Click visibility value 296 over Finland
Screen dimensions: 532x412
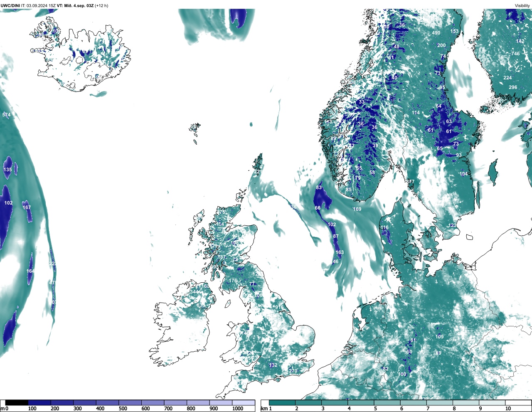(x=513, y=87)
